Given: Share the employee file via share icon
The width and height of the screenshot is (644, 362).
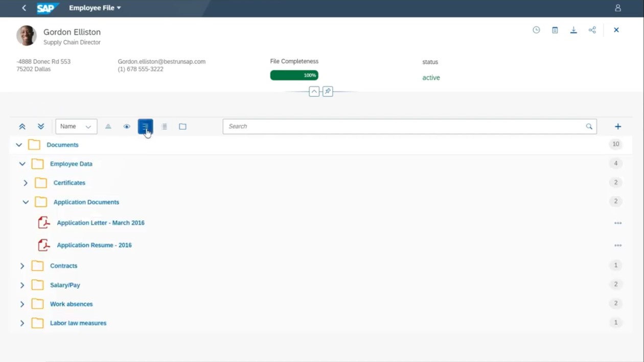Looking at the screenshot, I should coord(592,30).
